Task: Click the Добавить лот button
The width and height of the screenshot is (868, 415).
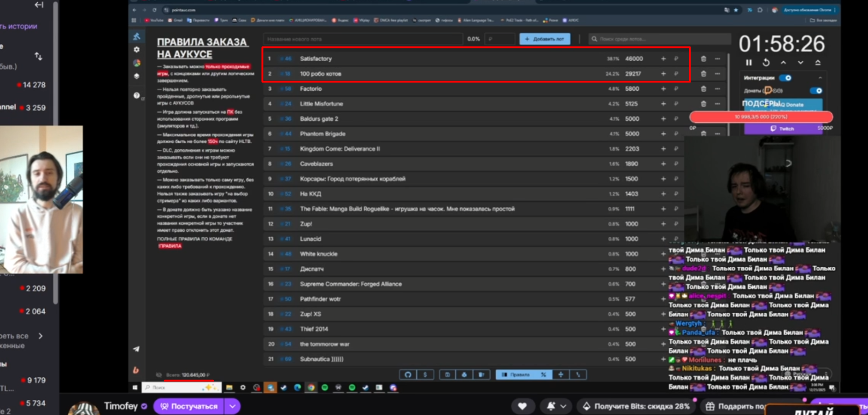Action: coord(545,39)
